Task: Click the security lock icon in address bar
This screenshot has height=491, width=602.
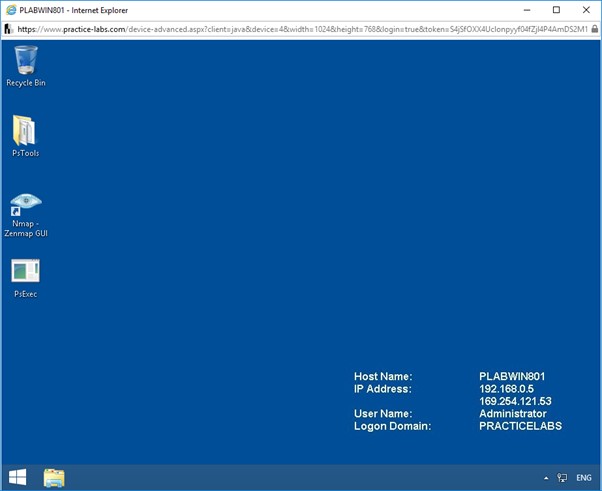Action: pyautogui.click(x=595, y=29)
